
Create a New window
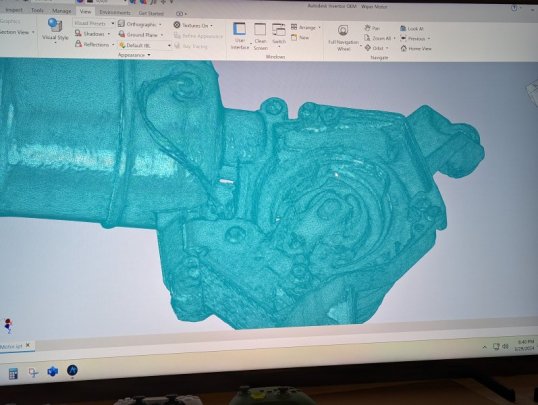point(300,37)
